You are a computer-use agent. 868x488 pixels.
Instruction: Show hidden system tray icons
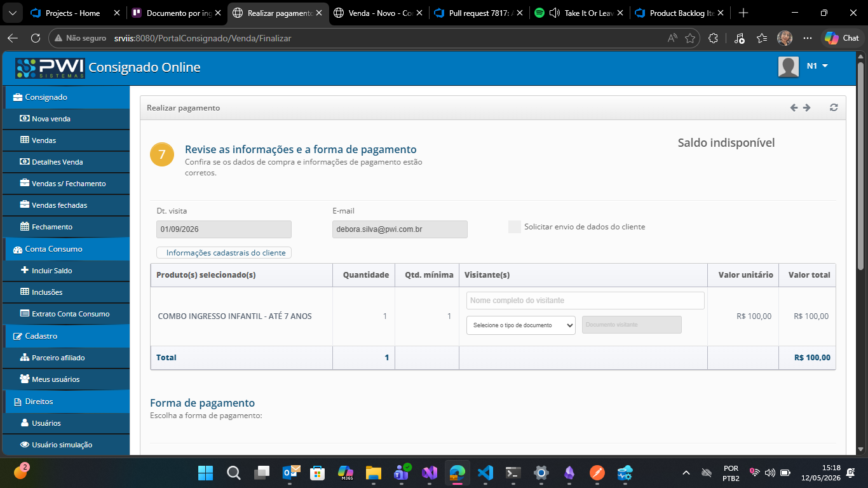click(686, 473)
